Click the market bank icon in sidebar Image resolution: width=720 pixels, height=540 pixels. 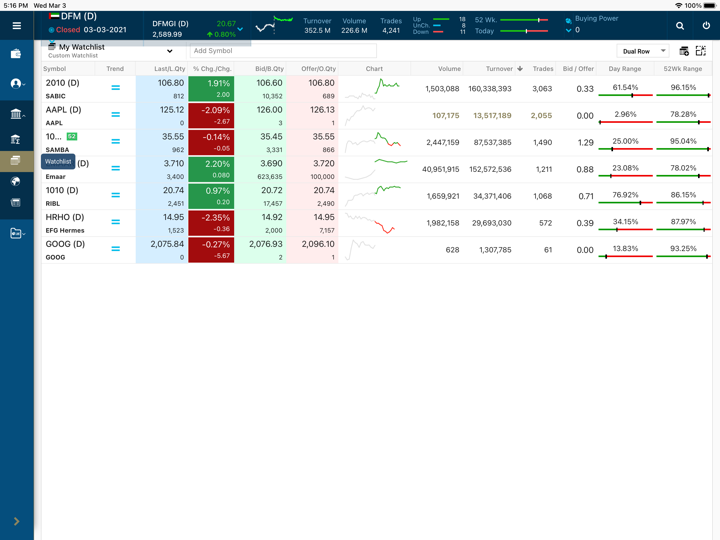tap(16, 113)
